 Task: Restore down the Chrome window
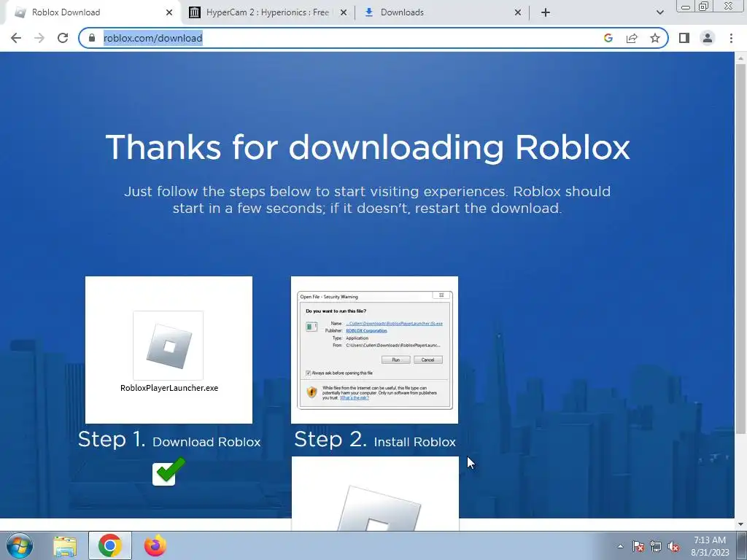click(704, 6)
